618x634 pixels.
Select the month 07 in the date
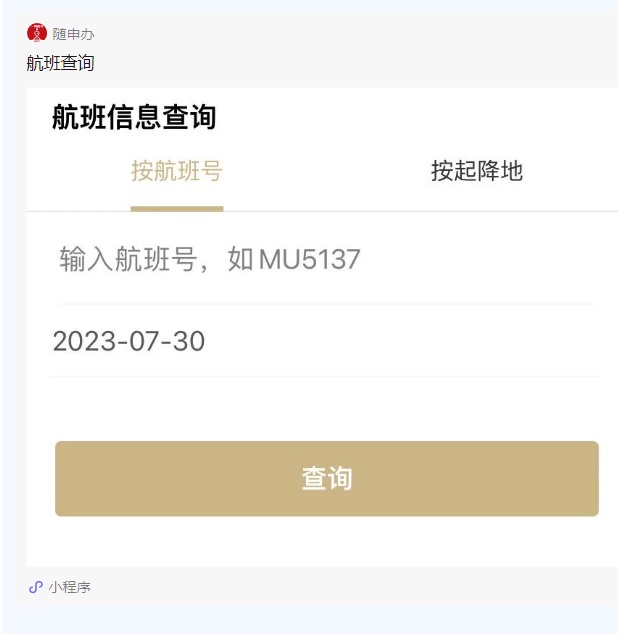tap(140, 342)
